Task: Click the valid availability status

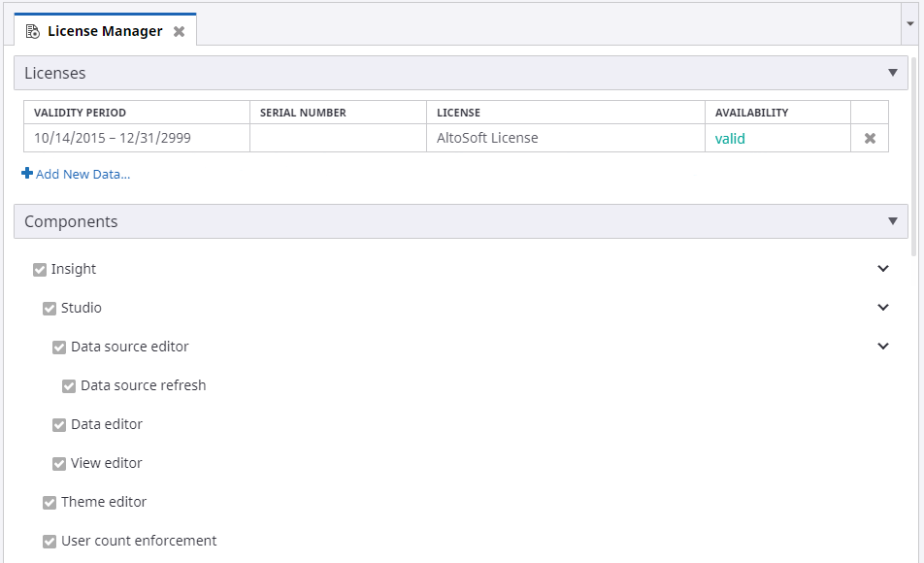Action: (x=730, y=138)
